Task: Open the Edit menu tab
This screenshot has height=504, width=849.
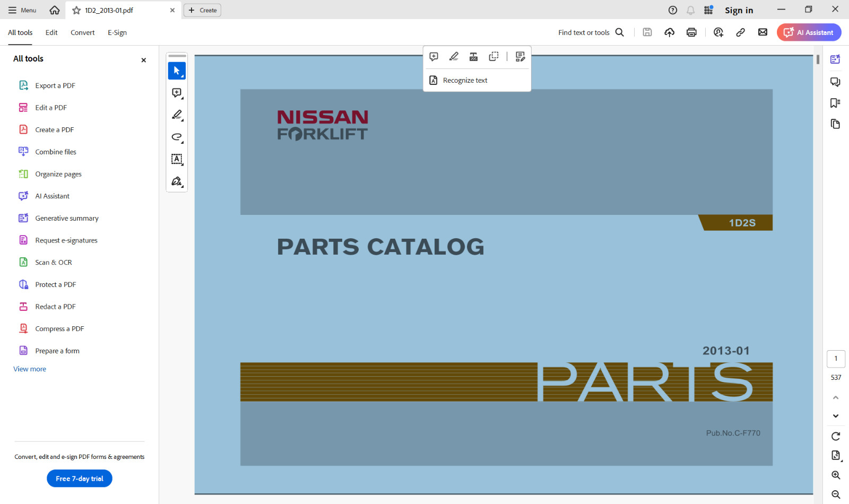Action: (51, 32)
